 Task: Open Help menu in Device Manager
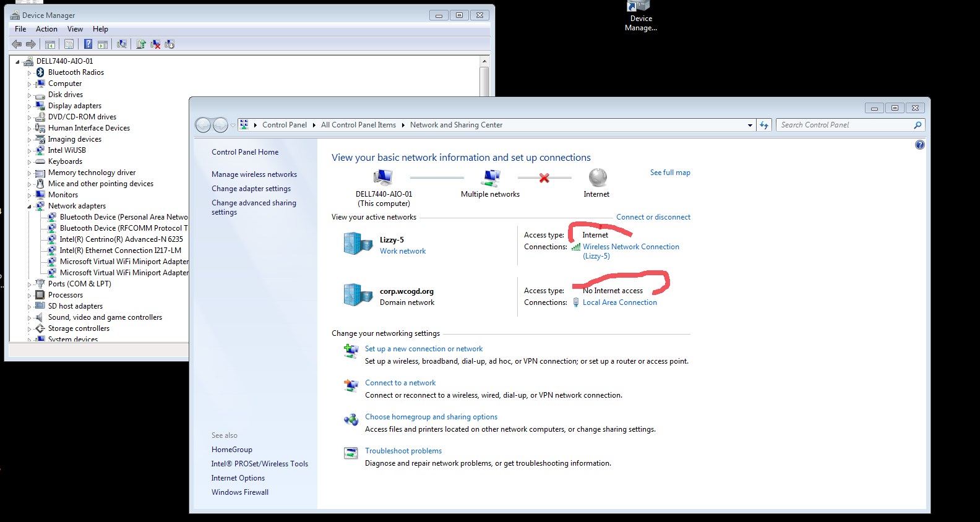pyautogui.click(x=100, y=29)
